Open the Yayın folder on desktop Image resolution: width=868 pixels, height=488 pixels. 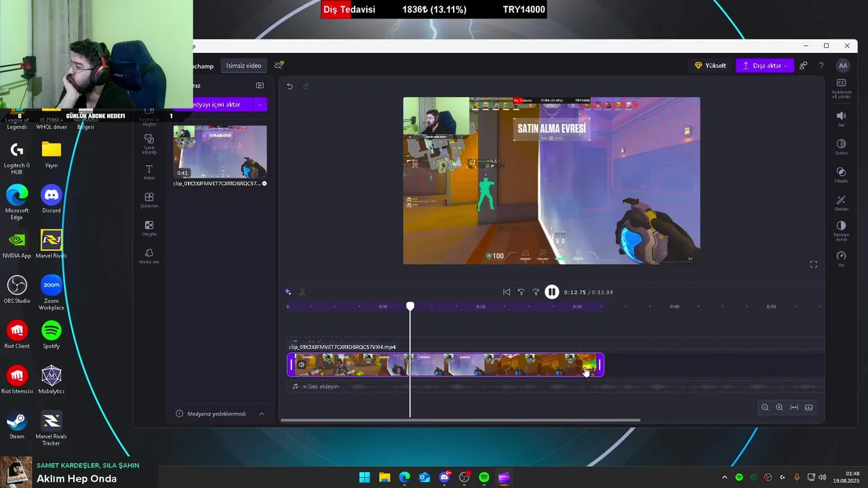click(51, 153)
